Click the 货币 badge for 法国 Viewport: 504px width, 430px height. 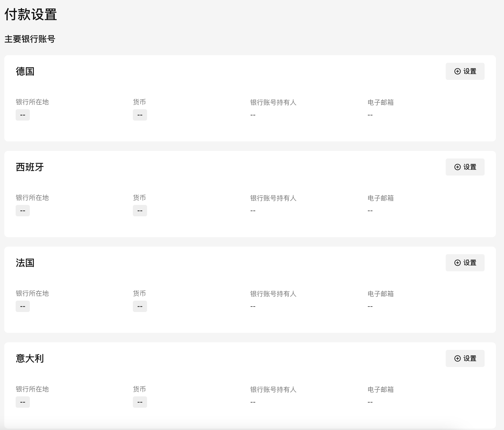pyautogui.click(x=140, y=306)
